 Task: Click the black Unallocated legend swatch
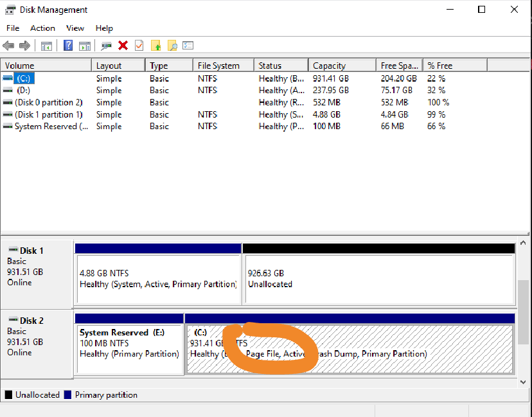(8, 395)
